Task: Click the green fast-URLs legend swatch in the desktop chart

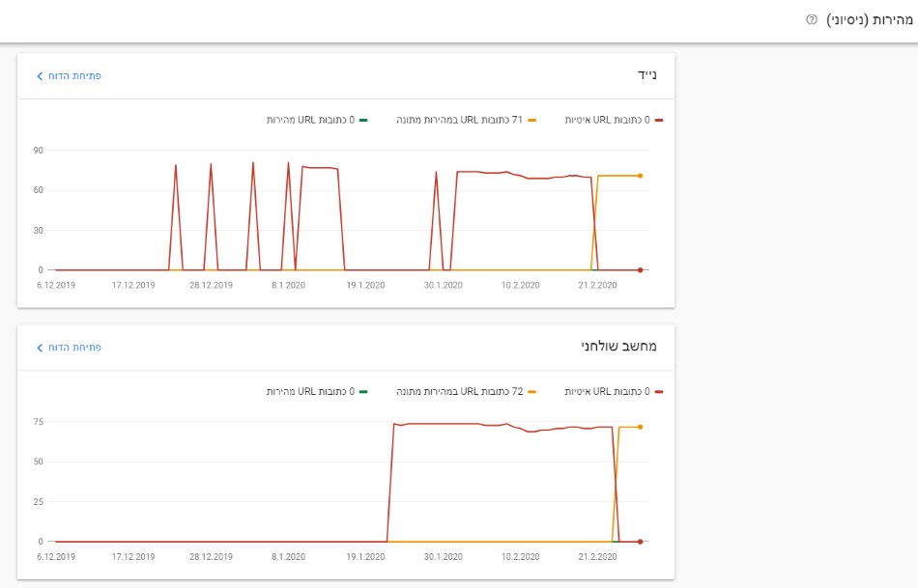Action: click(x=363, y=391)
